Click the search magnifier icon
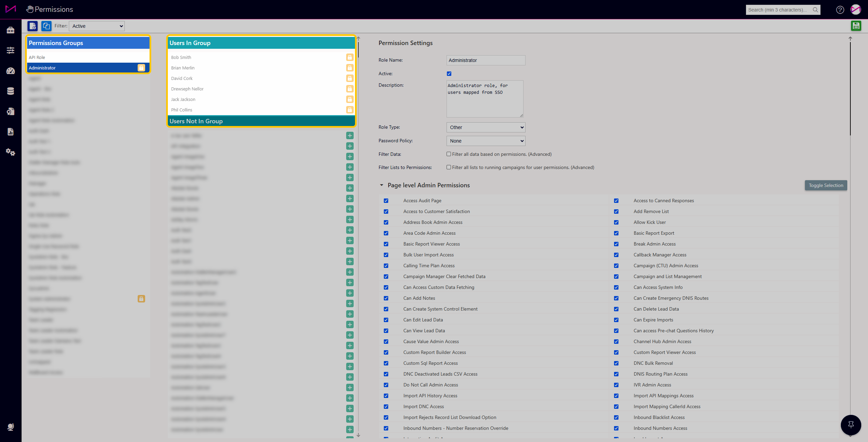The height and width of the screenshot is (442, 868). point(815,10)
